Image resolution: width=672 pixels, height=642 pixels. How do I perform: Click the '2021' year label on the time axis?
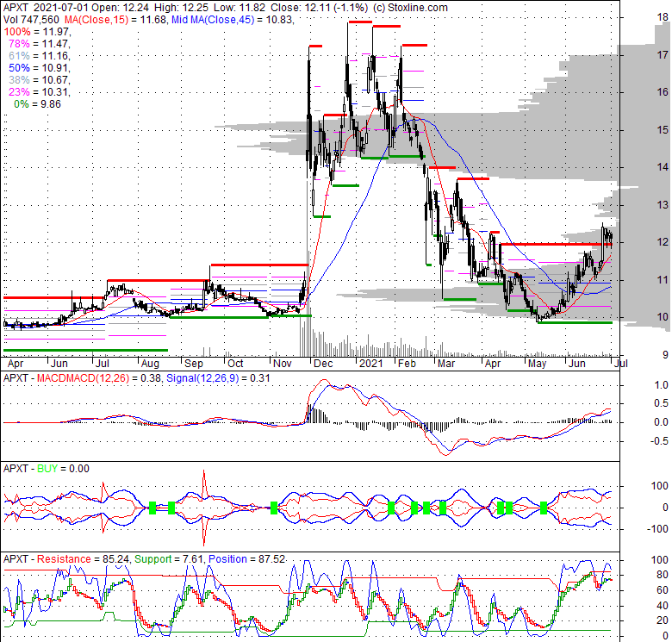click(370, 364)
